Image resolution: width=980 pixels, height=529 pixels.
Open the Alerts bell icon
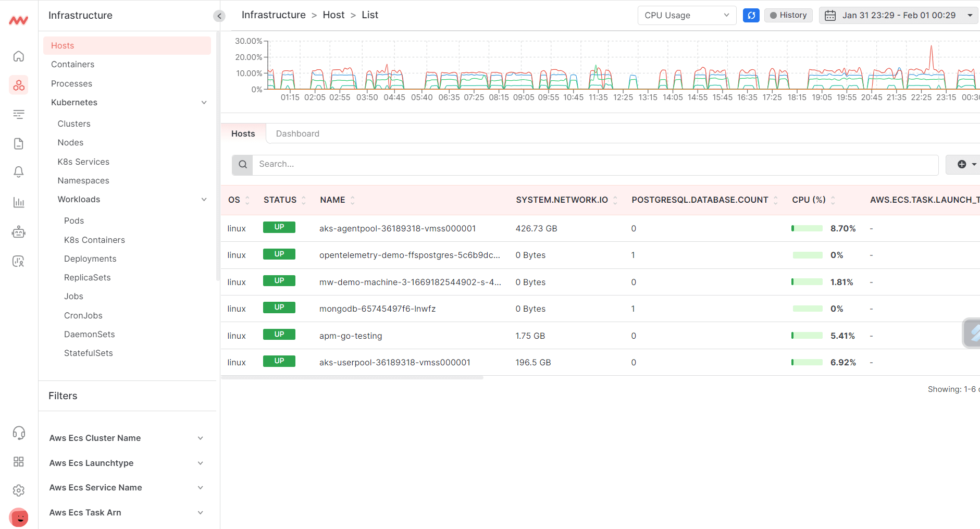tap(19, 171)
